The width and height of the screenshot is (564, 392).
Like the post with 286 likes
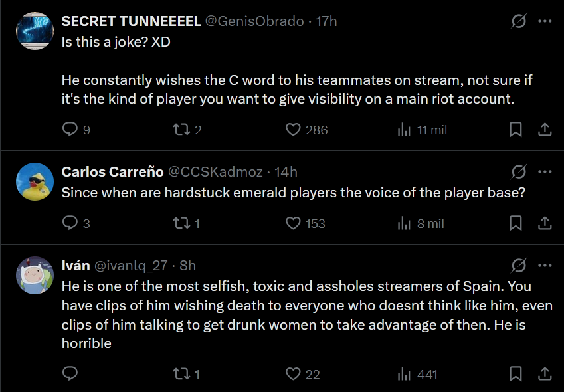click(x=293, y=130)
